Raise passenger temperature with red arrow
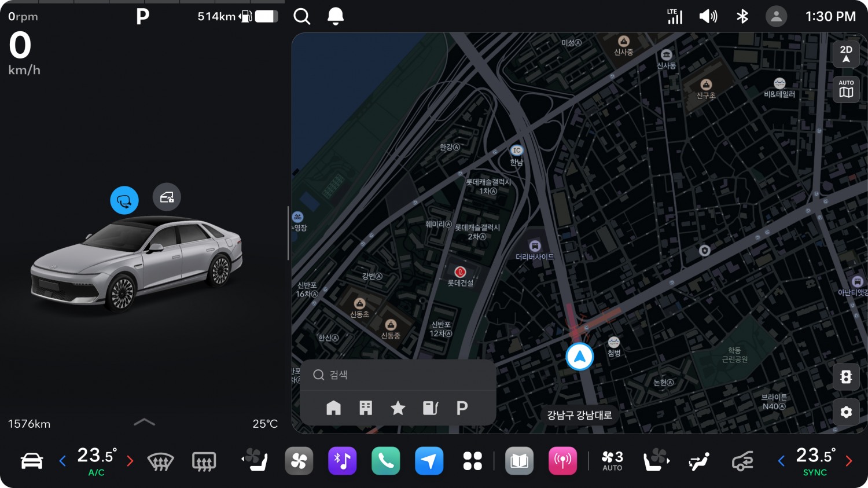The image size is (868, 488). (849, 461)
